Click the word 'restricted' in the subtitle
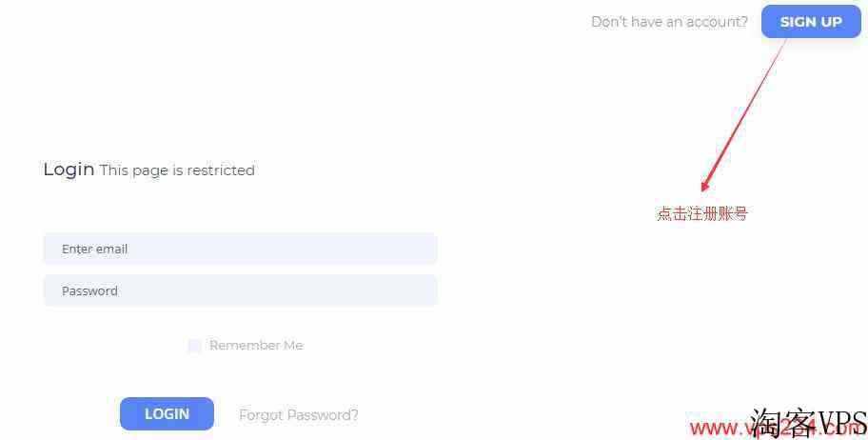This screenshot has width=868, height=440. coord(221,170)
